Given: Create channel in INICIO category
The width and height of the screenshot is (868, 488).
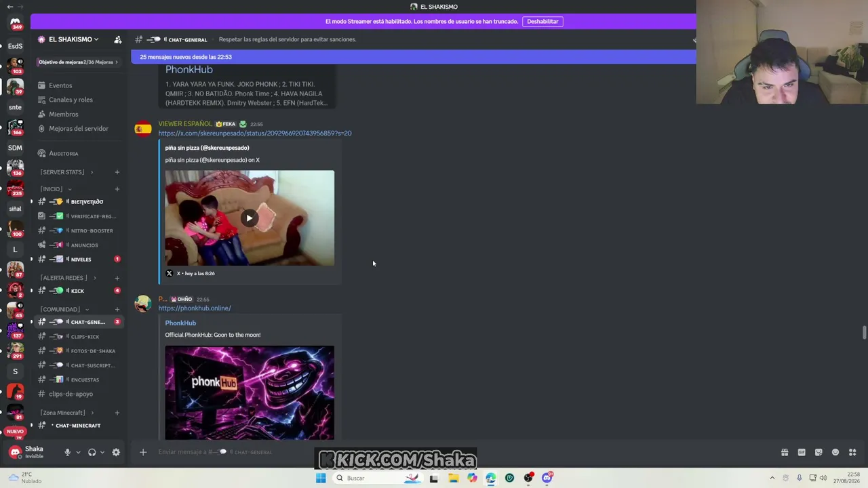Looking at the screenshot, I should (117, 189).
